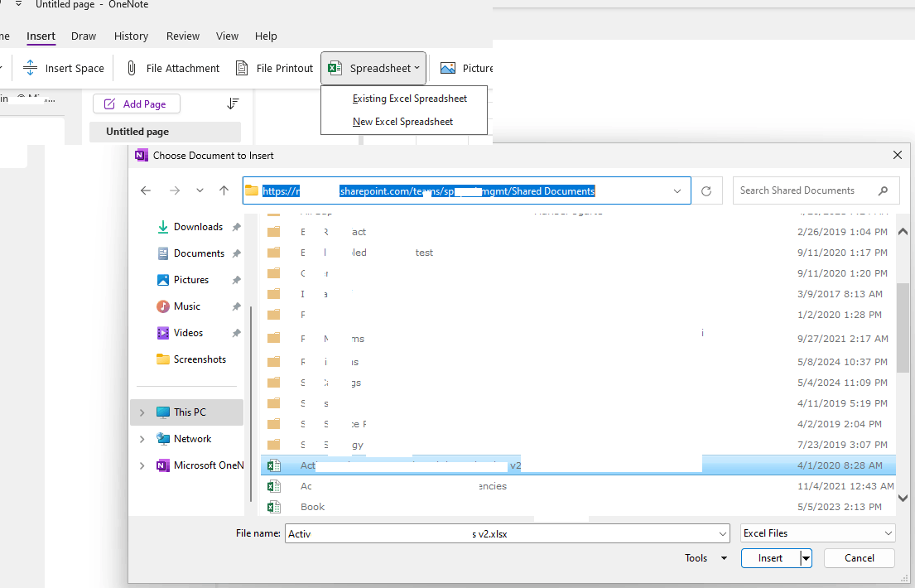Click the file list scroll up arrow
Screen dimensions: 915x588
(x=903, y=232)
